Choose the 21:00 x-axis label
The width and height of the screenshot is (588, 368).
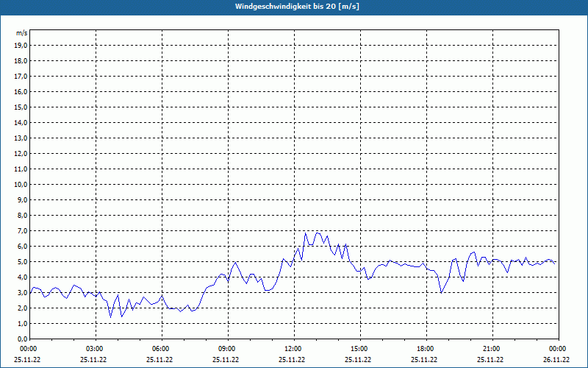point(492,349)
